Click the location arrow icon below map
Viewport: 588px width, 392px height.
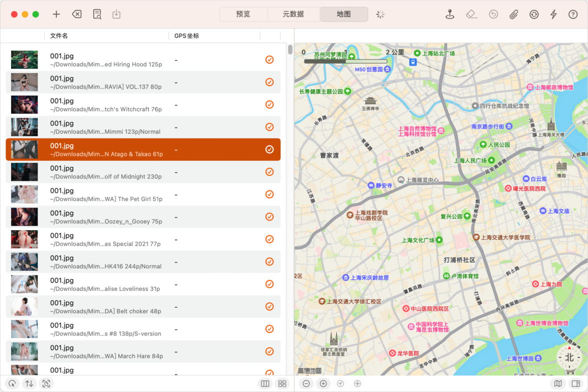tap(340, 383)
